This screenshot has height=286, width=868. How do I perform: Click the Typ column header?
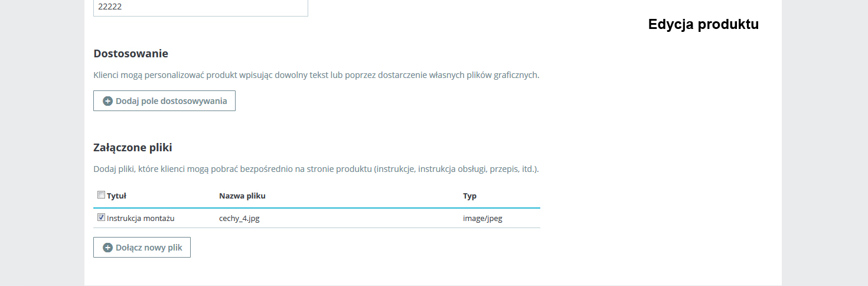[x=469, y=196]
